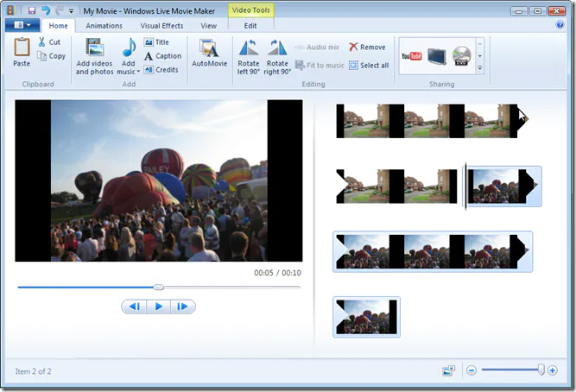Open the Visual Effects tab

coord(161,26)
